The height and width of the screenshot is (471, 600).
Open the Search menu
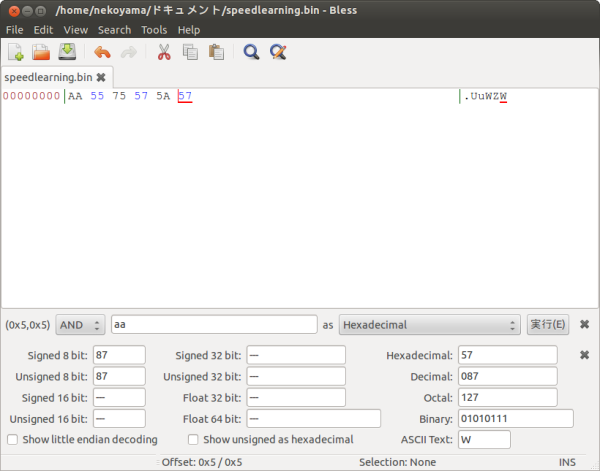tap(114, 30)
